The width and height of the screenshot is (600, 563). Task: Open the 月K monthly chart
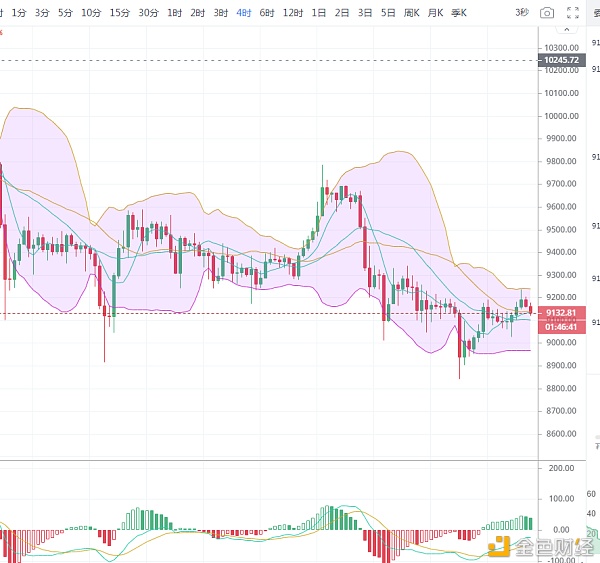click(x=435, y=13)
